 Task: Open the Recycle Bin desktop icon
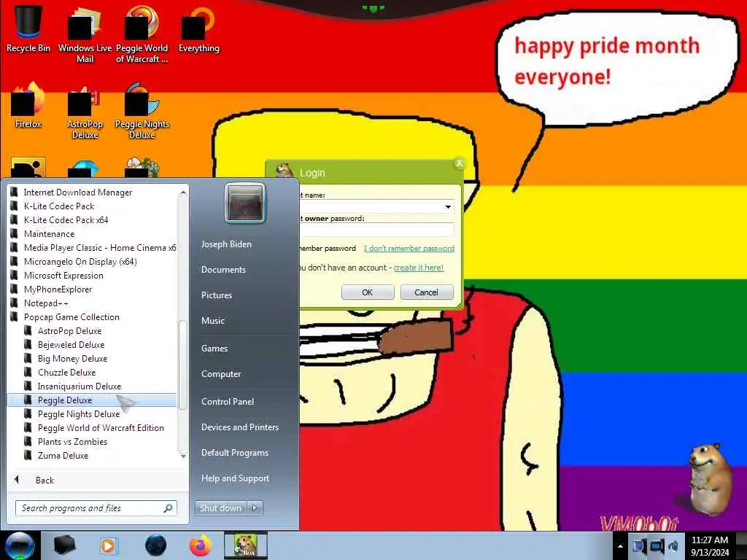tap(28, 29)
